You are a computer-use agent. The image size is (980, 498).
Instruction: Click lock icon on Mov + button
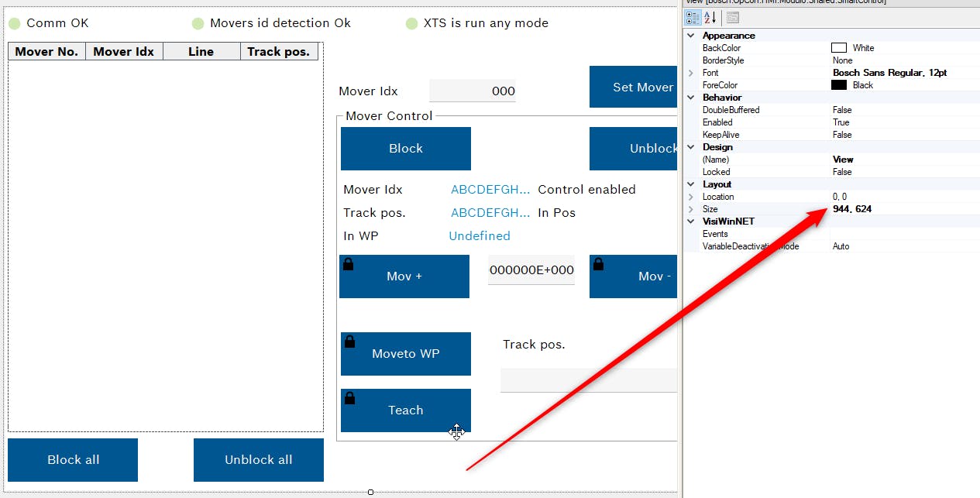(x=348, y=264)
